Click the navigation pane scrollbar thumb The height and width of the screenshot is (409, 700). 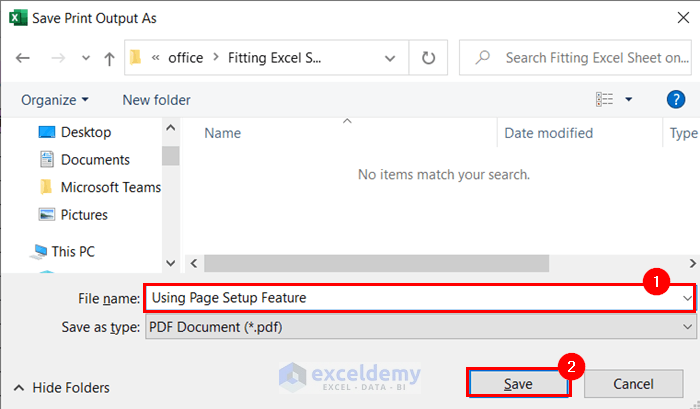click(x=171, y=156)
